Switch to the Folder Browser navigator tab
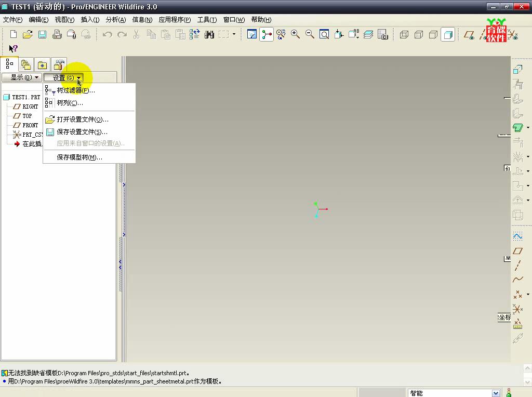Viewport: 532px width, 397px height. [x=26, y=64]
